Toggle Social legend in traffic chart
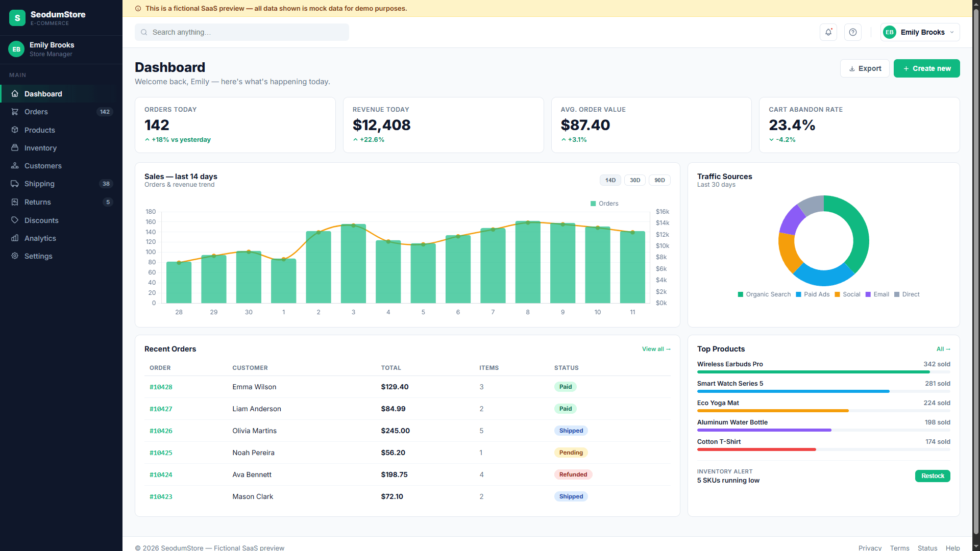The width and height of the screenshot is (980, 551). (847, 294)
